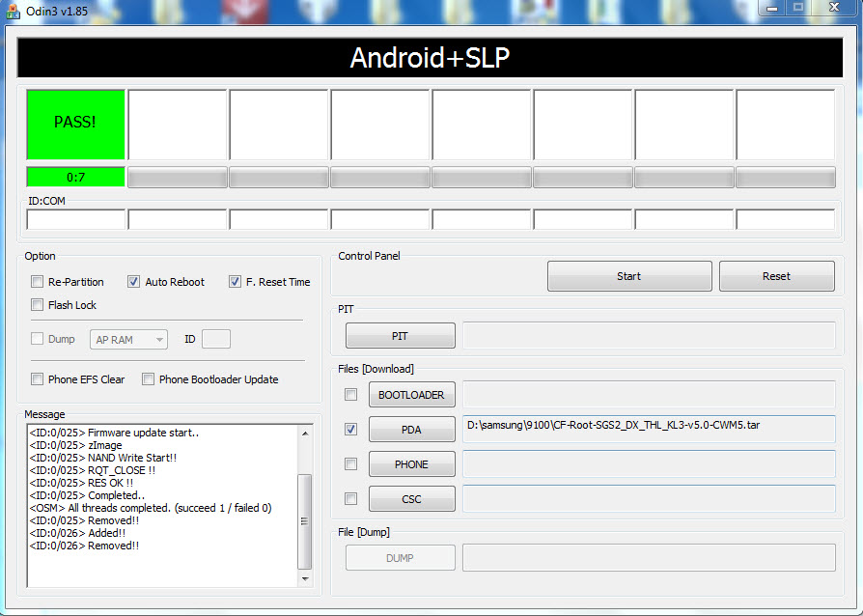Select the '<ID:0/025> zImage' log line
The height and width of the screenshot is (616, 863).
coord(75,445)
